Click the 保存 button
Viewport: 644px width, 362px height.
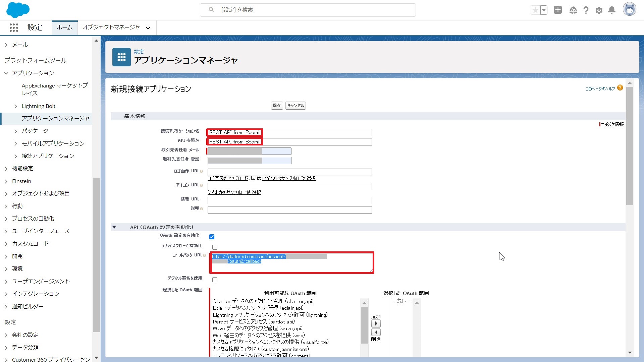point(276,105)
